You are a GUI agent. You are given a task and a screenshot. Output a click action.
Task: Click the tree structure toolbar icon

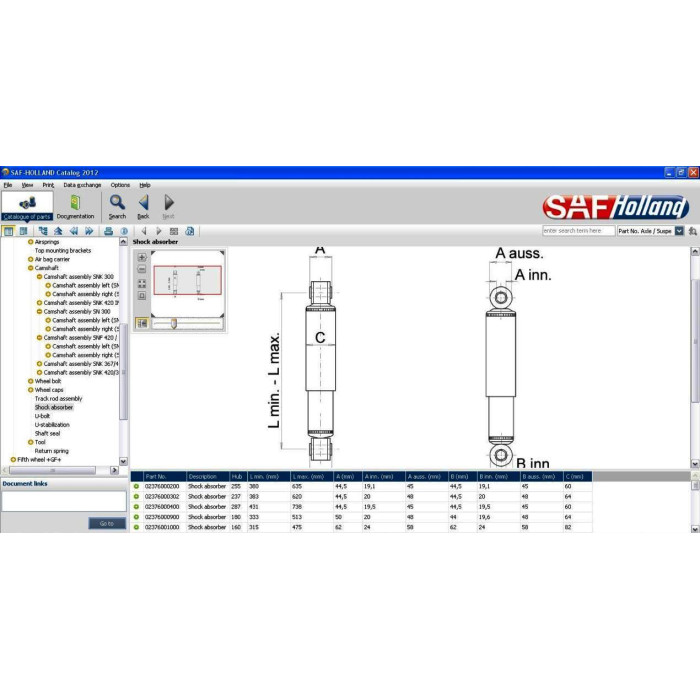tap(43, 231)
